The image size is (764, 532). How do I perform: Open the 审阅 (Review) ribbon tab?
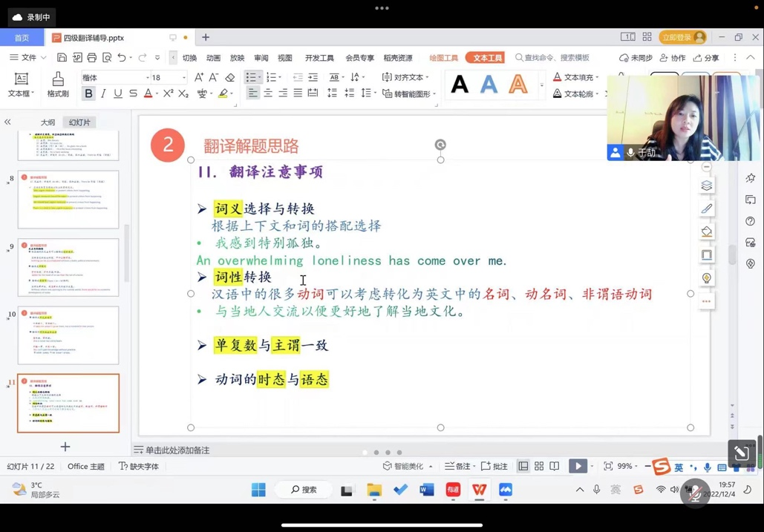pyautogui.click(x=261, y=58)
